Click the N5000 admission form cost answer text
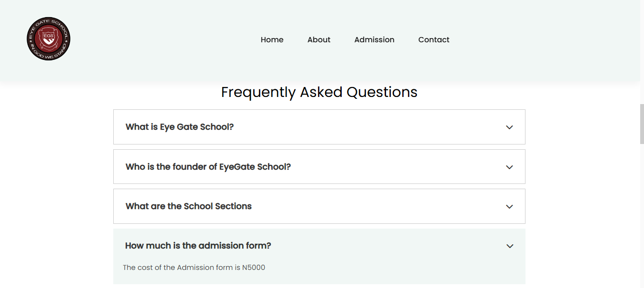Viewport: 644px width, 288px height. pyautogui.click(x=194, y=268)
